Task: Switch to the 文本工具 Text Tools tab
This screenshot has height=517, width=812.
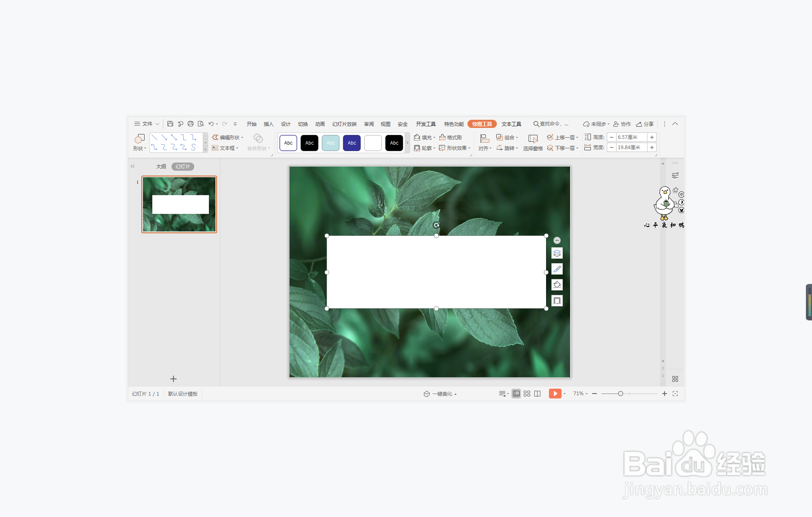Action: pos(511,124)
